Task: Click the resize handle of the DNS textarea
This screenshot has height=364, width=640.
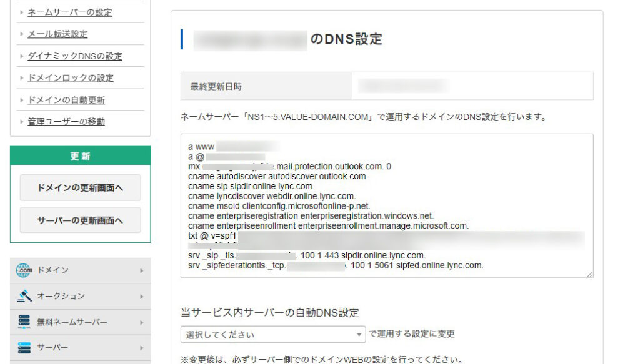Action: 589,273
